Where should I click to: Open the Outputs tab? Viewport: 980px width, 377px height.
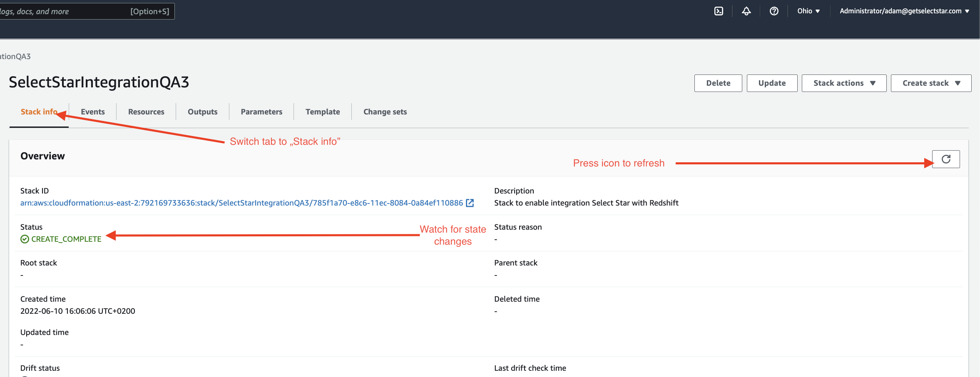[202, 112]
